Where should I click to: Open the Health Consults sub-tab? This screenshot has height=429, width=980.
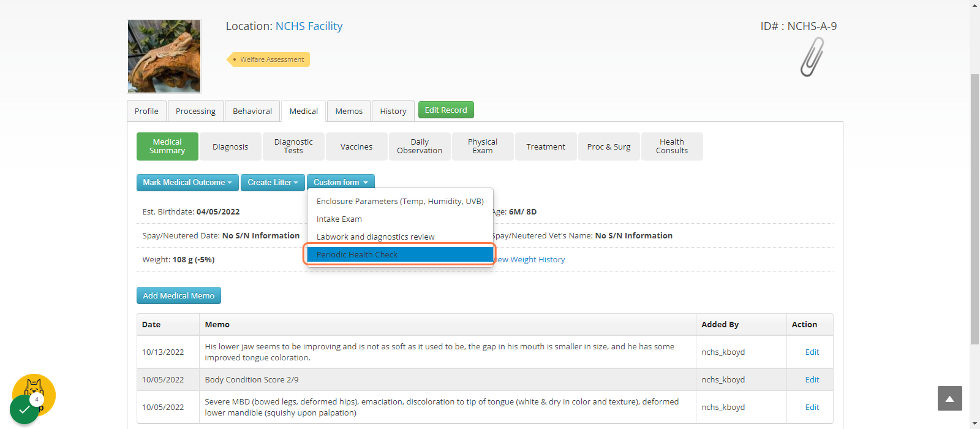pos(672,146)
